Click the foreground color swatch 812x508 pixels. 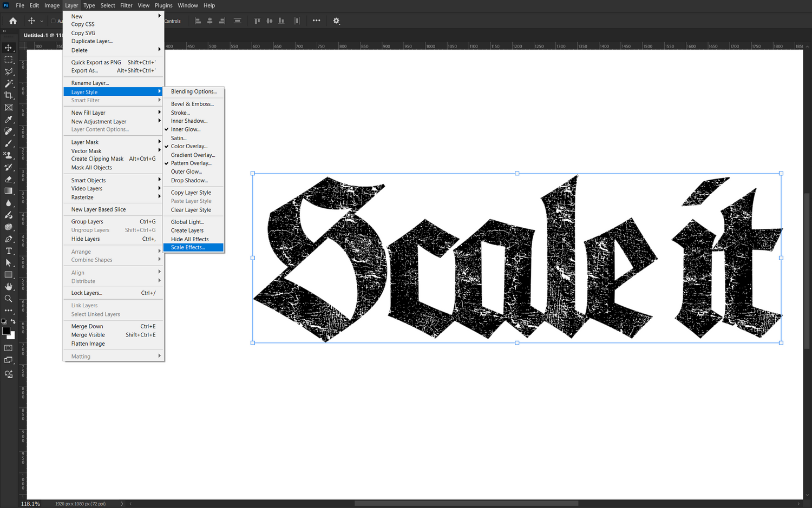(x=6, y=331)
